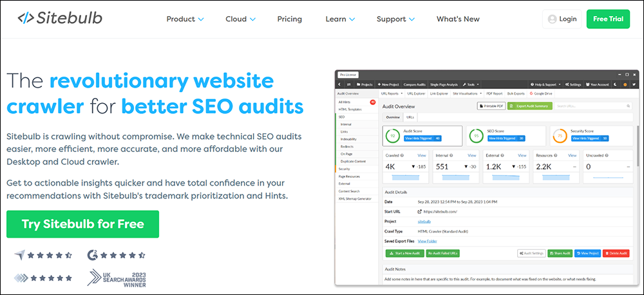Click the UK Search Awards 2023 badge
The image size is (644, 295).
pyautogui.click(x=116, y=278)
